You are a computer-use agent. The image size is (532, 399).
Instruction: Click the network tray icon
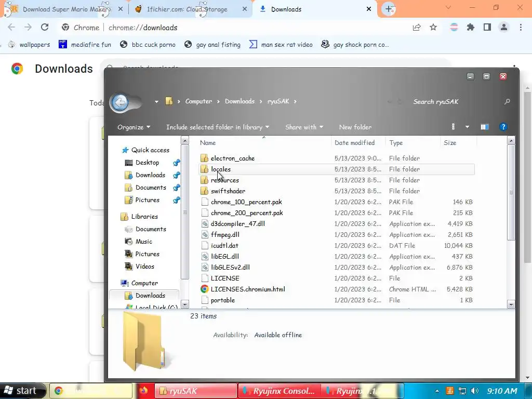pos(462,391)
